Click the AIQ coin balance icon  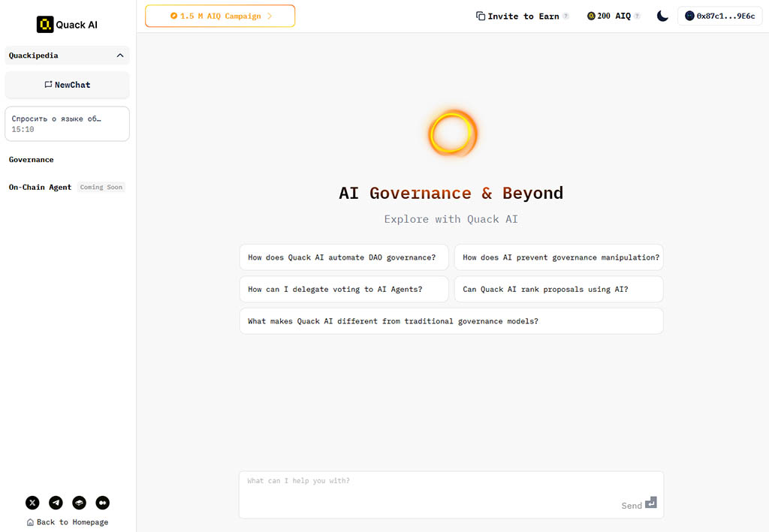click(591, 17)
